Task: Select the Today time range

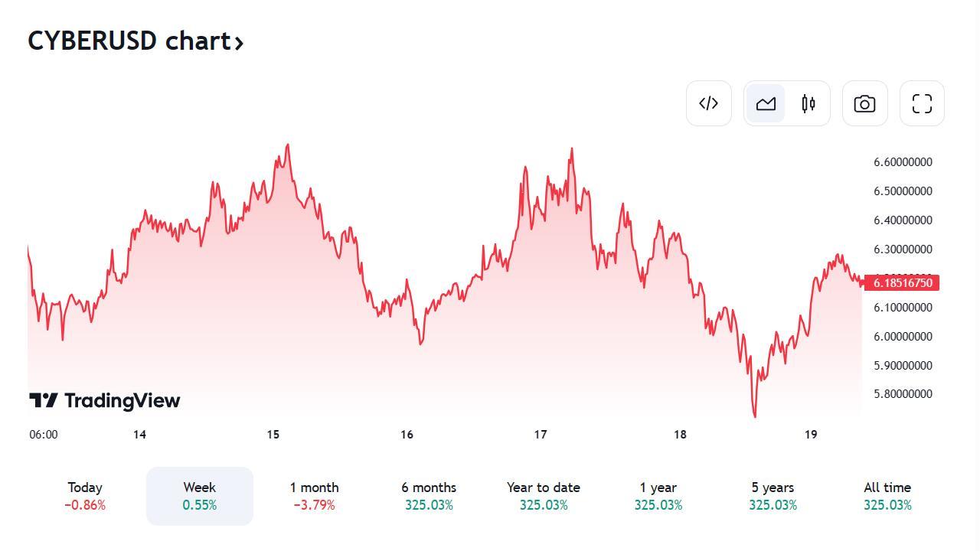Action: pyautogui.click(x=85, y=496)
